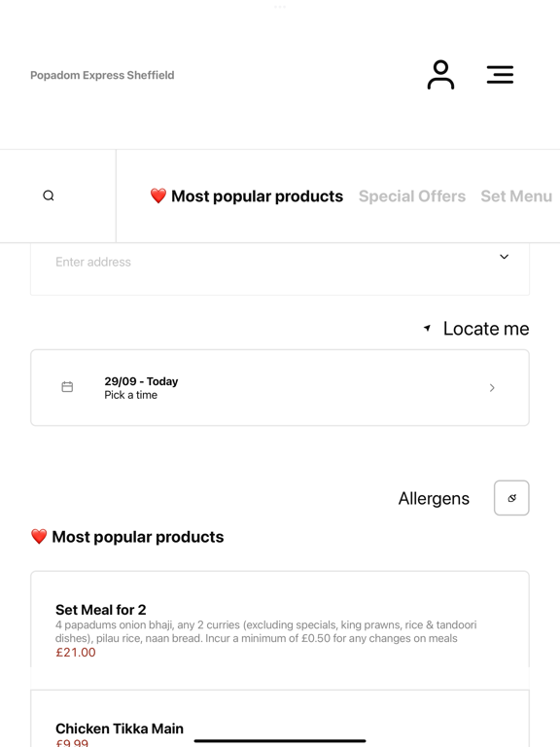
Task: Select Set Meal for 2 item
Action: (280, 622)
